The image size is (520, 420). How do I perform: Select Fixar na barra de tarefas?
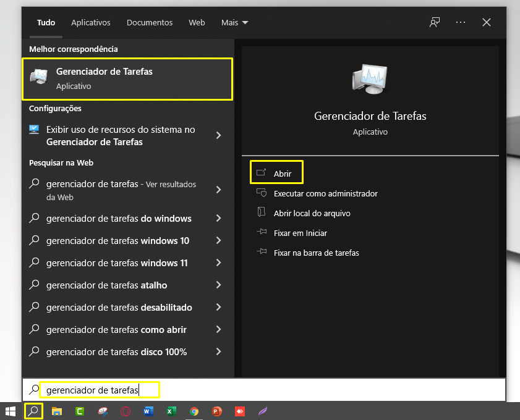(316, 253)
